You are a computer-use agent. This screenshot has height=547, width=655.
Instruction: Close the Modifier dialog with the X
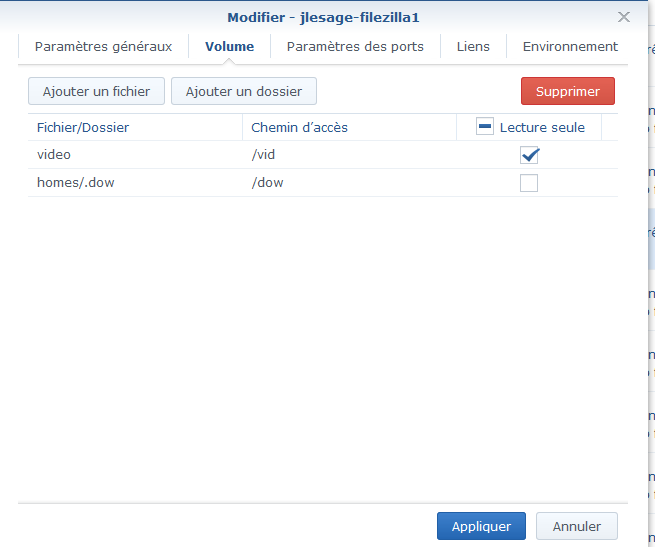tap(624, 17)
